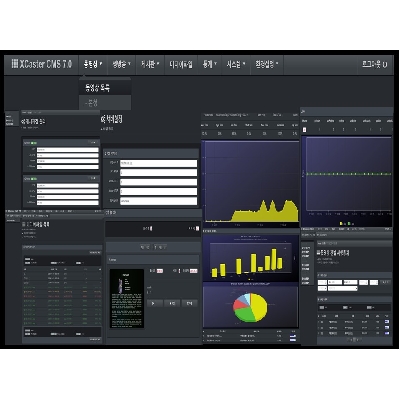Click the first input field in the middle settings form
400x400 pixels.
point(158,163)
